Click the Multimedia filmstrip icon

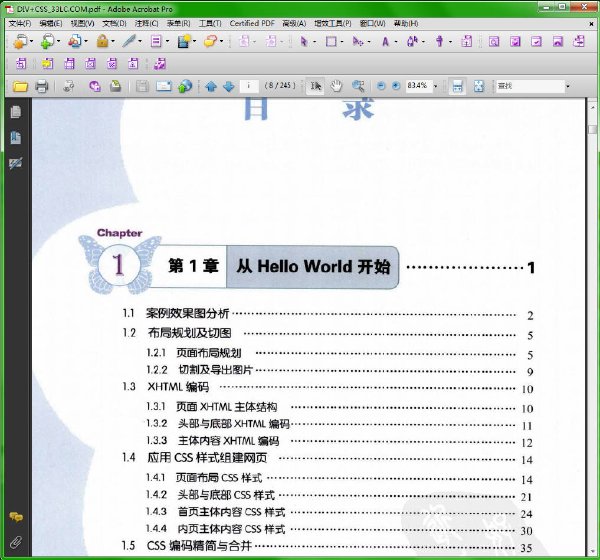pos(184,41)
